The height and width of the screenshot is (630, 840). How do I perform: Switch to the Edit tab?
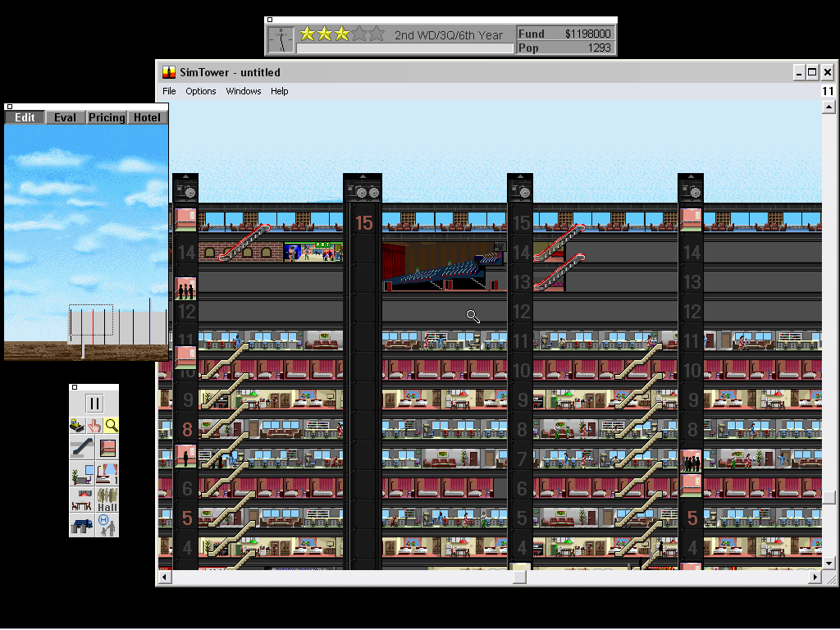point(25,117)
